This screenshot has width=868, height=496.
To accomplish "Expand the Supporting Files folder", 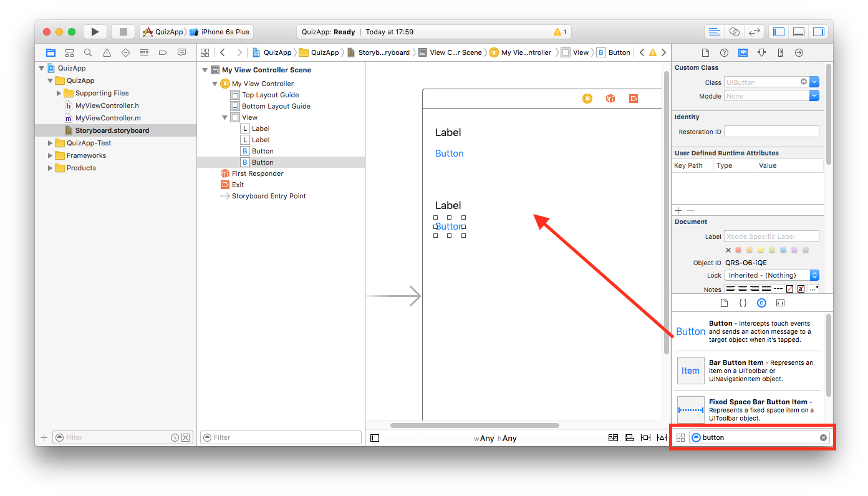I will [x=59, y=94].
